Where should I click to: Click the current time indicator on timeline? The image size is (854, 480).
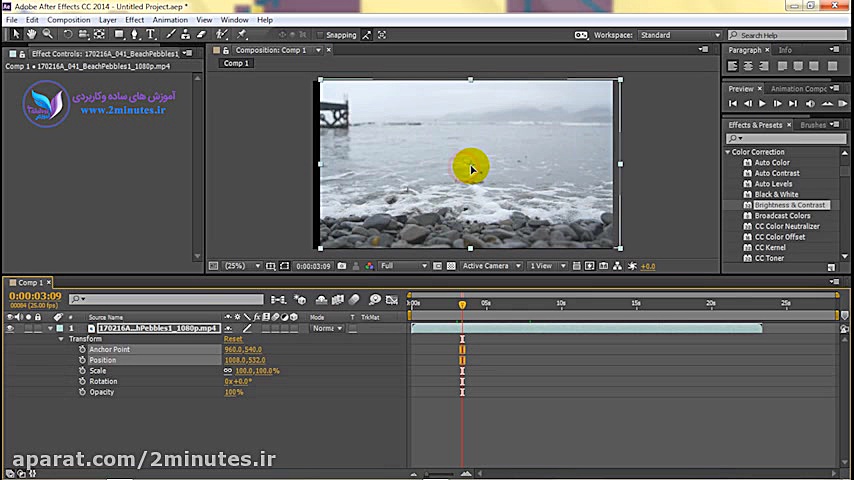[x=462, y=304]
